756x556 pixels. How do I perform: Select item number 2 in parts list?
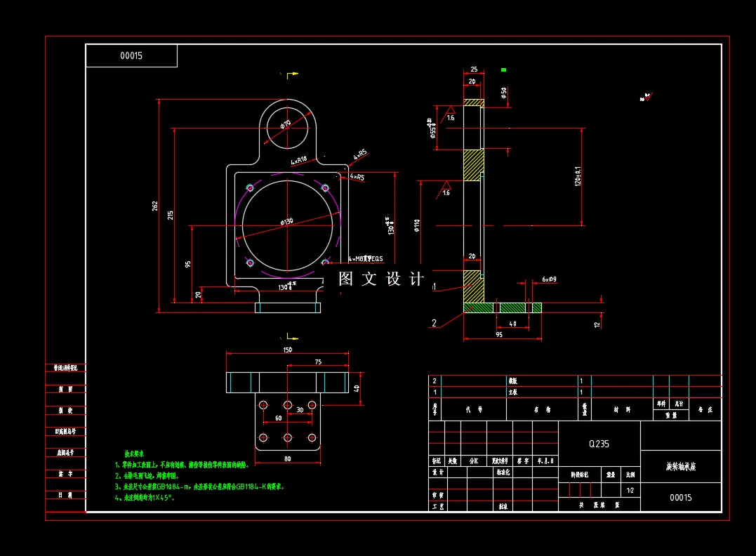pos(435,381)
